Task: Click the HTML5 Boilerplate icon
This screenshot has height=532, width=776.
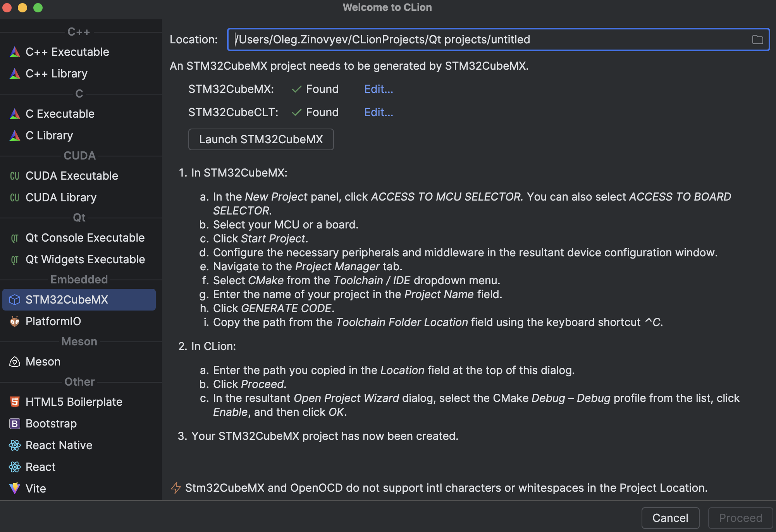Action: pyautogui.click(x=15, y=402)
